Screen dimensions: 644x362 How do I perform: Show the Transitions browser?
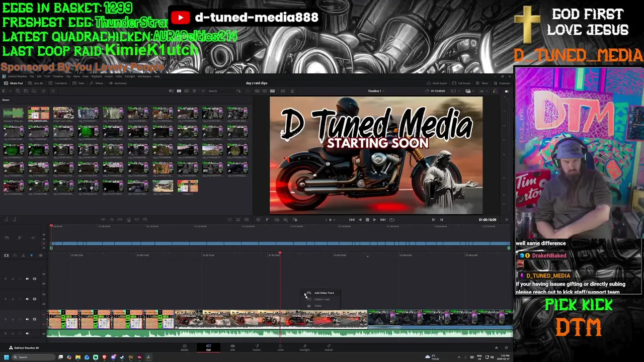[58, 83]
